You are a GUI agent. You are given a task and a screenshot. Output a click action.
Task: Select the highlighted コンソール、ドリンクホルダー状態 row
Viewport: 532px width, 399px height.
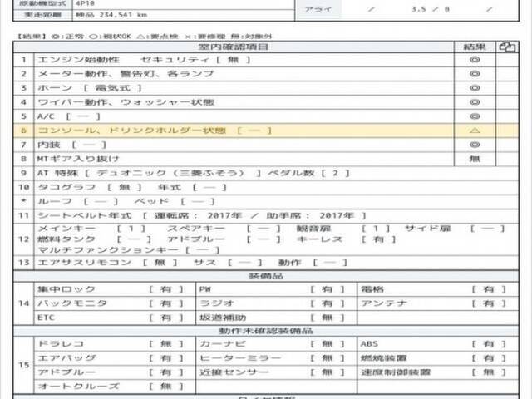click(266, 131)
